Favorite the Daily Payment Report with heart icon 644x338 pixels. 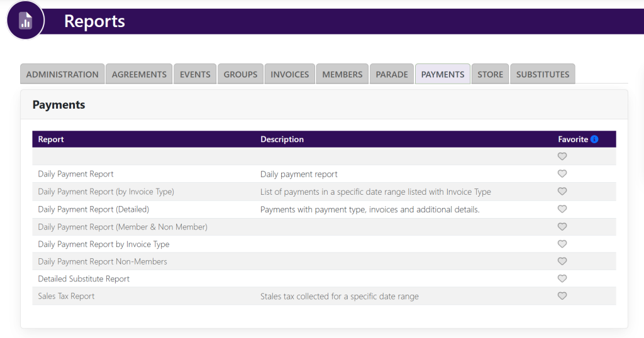tap(562, 174)
